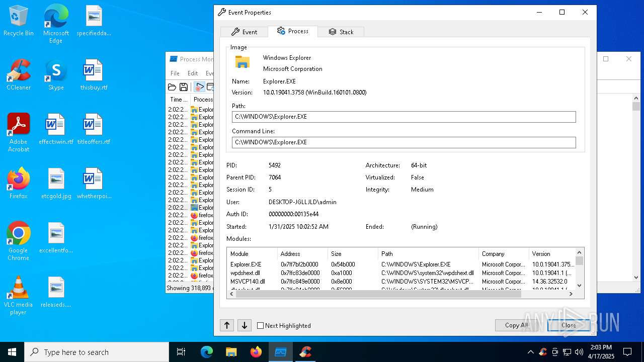This screenshot has width=644, height=362.
Task: Sort modules by Version column header
Action: coord(551,254)
